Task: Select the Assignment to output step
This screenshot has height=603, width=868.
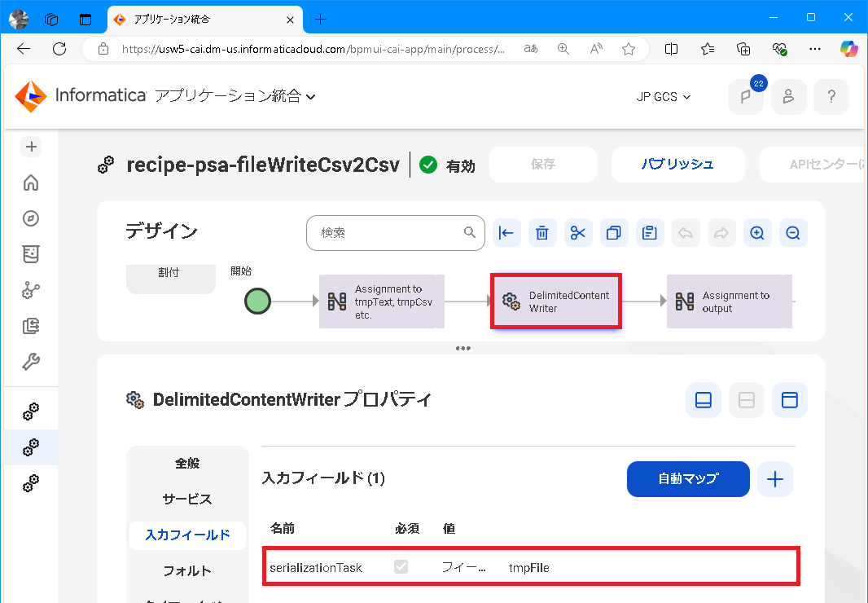Action: click(x=730, y=301)
